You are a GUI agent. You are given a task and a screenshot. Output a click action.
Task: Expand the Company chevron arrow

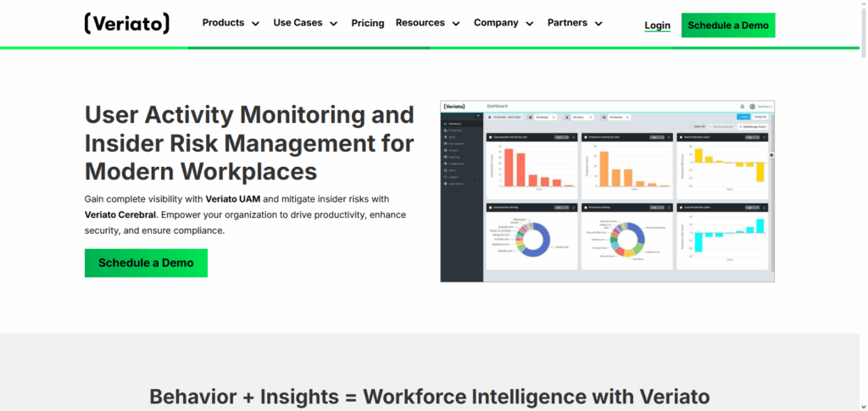(x=529, y=24)
